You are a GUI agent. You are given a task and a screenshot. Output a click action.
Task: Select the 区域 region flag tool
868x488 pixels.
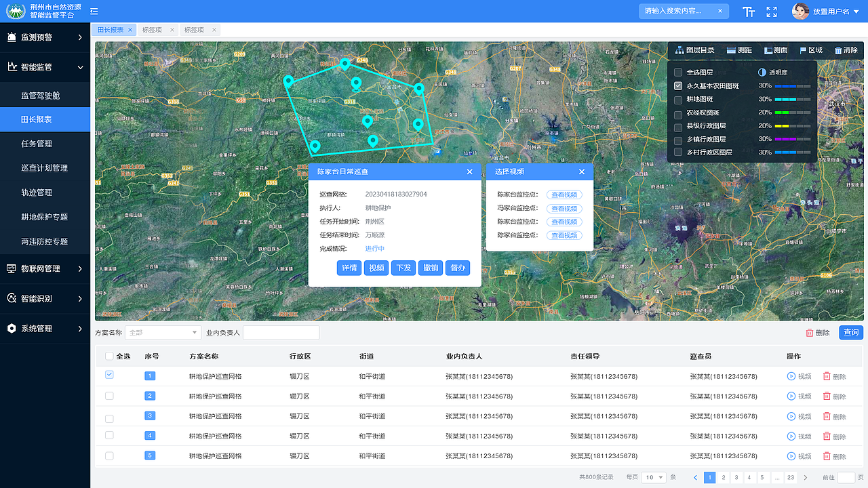click(811, 50)
